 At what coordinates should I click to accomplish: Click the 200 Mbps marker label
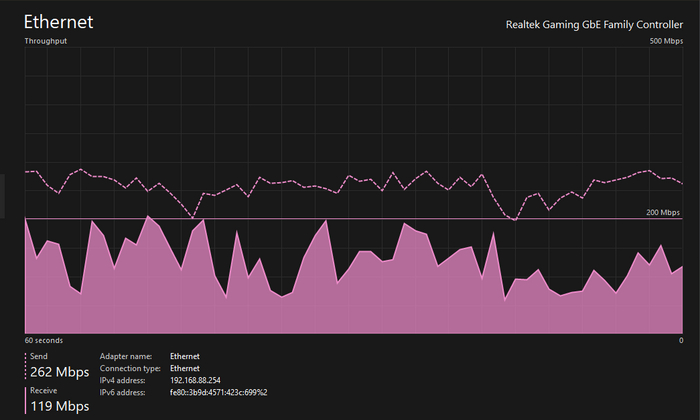point(663,212)
